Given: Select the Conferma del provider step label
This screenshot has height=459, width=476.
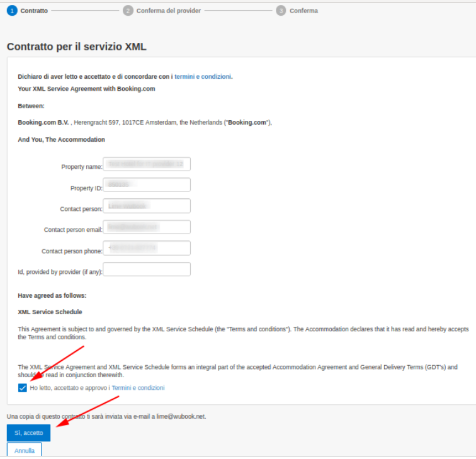Looking at the screenshot, I should (169, 11).
